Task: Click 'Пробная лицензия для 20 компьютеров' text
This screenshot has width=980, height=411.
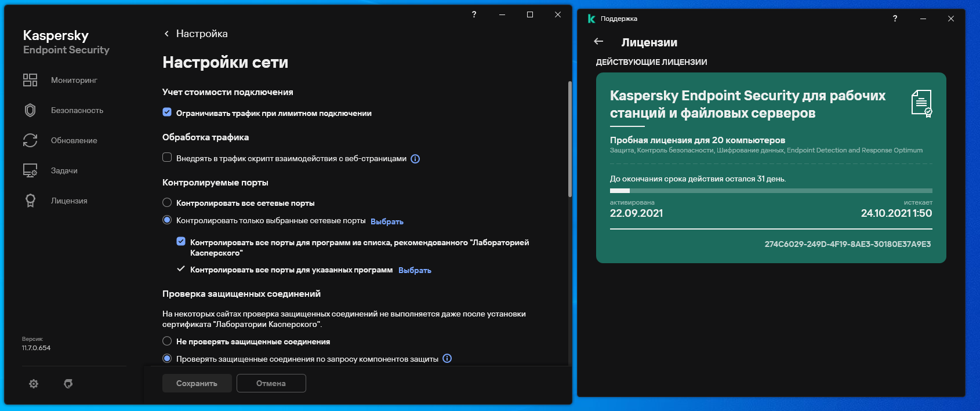Action: point(698,140)
